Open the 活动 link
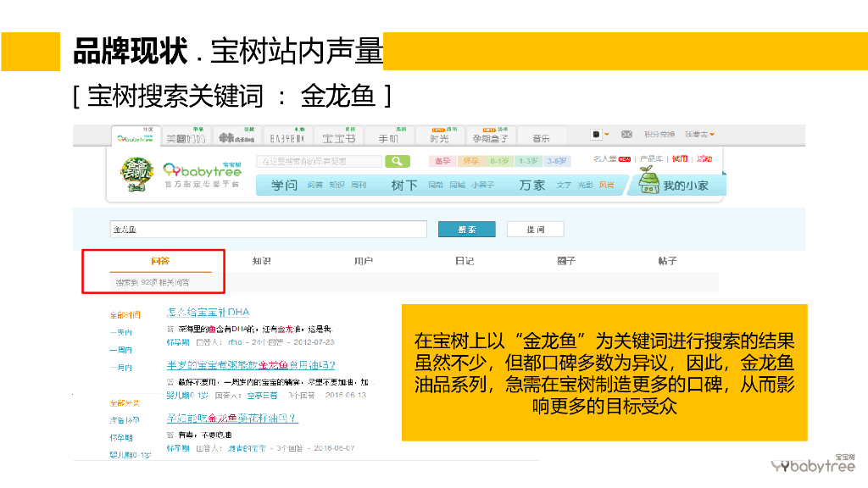This screenshot has height=488, width=868. click(x=704, y=158)
